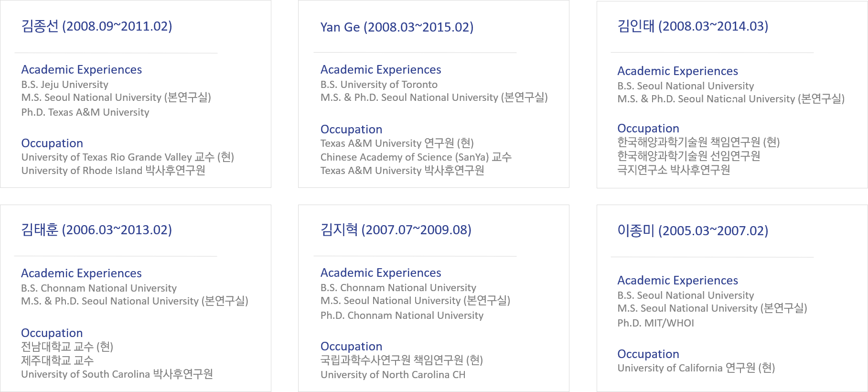Click the 김지혁 (2007.07~2009.08) heading
The image size is (868, 392).
tap(396, 230)
